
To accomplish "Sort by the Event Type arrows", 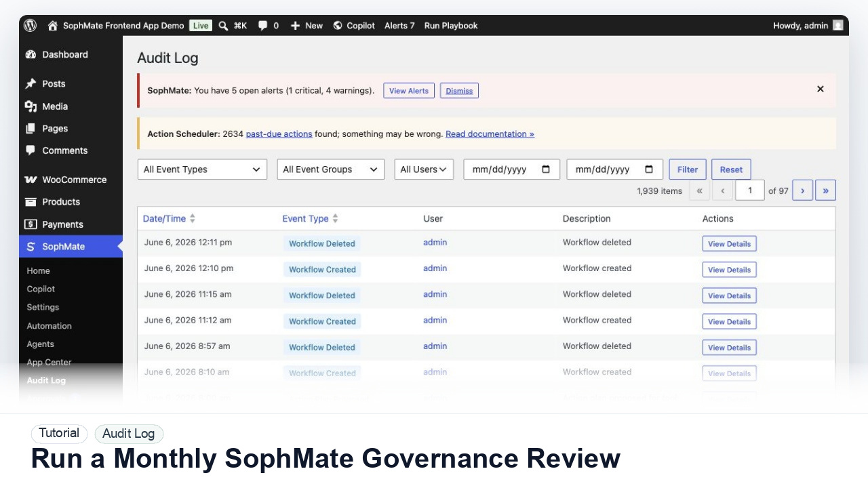I will click(x=335, y=218).
